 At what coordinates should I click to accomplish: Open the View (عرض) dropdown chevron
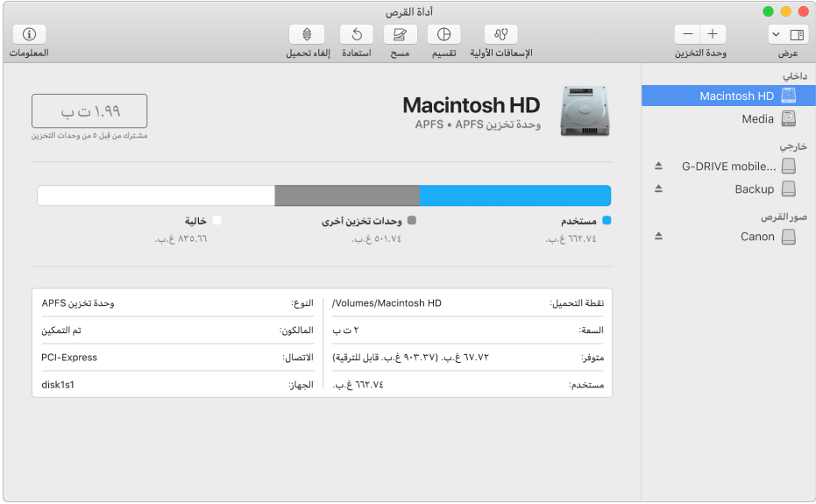click(776, 34)
